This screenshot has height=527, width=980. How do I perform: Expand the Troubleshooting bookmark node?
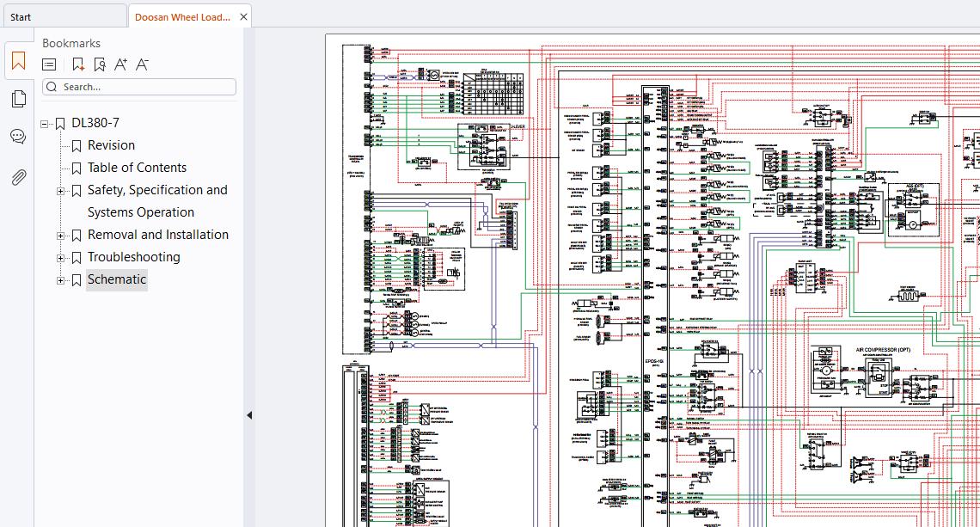pyautogui.click(x=61, y=258)
